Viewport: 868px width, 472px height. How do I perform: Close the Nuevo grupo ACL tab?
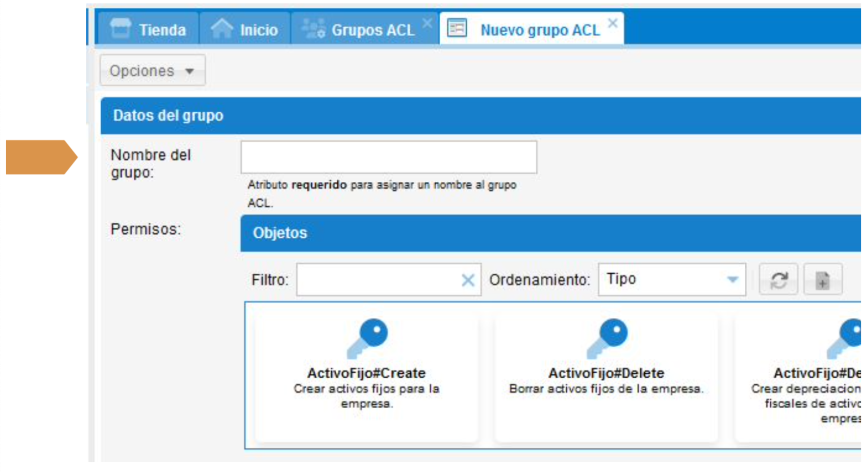tap(613, 23)
